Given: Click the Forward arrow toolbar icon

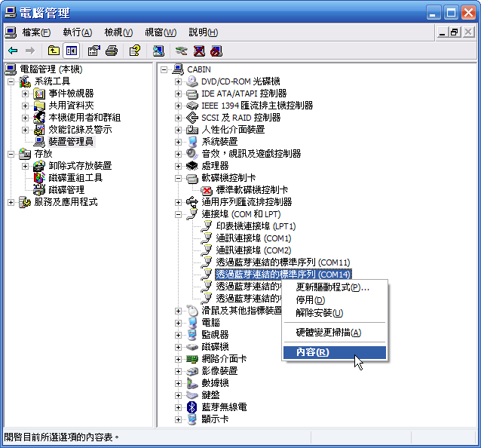Looking at the screenshot, I should (30, 51).
